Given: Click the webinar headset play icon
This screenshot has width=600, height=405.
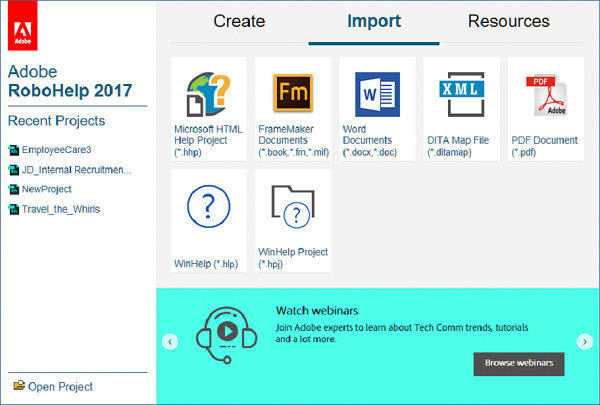Looking at the screenshot, I should tap(226, 331).
